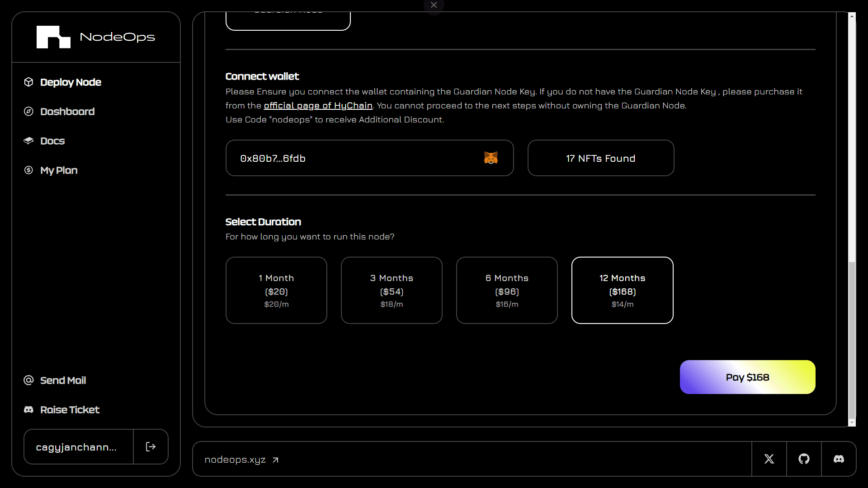
Task: Open the official page of HyChain link
Action: pos(318,106)
